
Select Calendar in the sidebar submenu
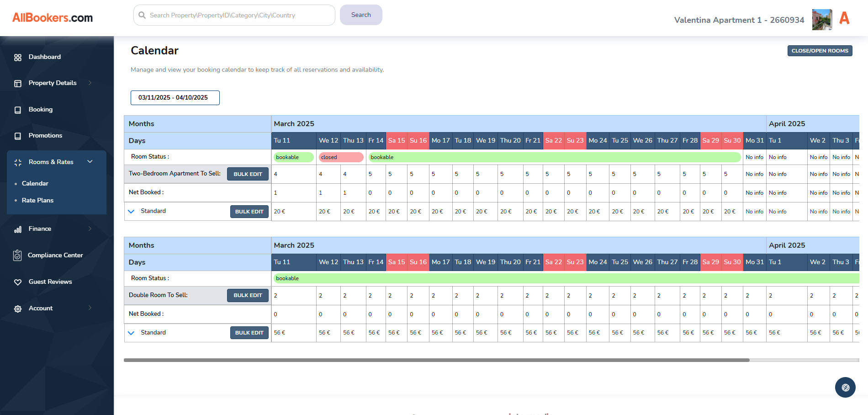click(x=35, y=184)
